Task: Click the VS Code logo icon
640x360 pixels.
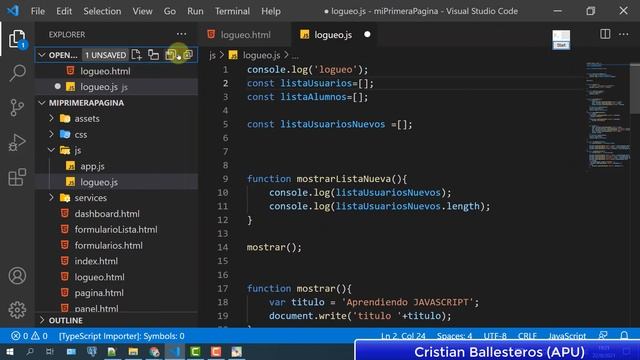Action: pos(13,11)
